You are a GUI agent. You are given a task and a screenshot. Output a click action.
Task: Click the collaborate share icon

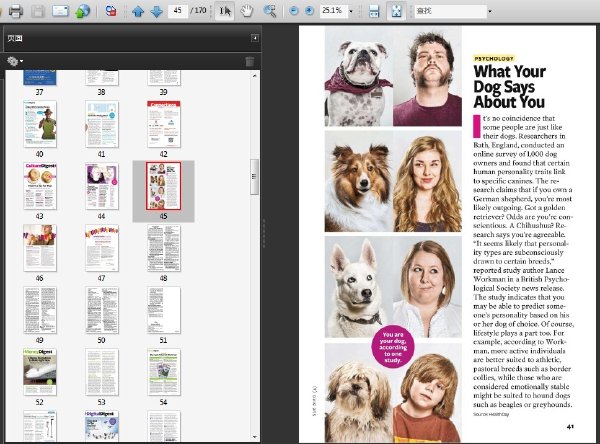tap(111, 11)
